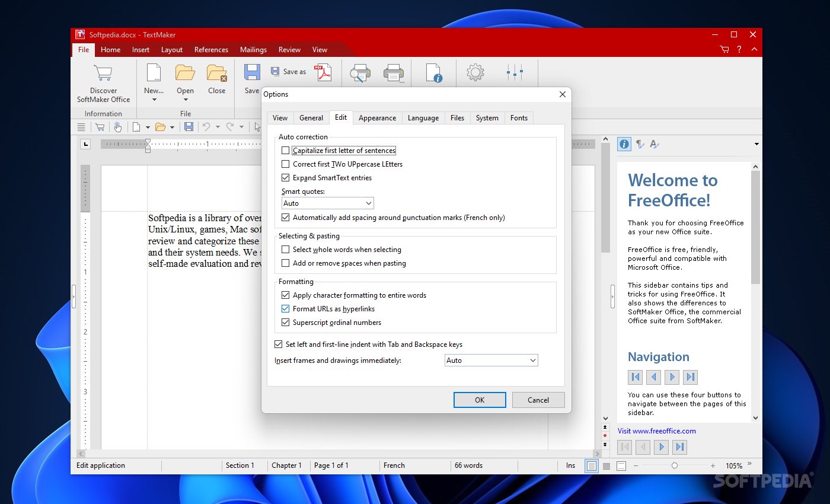Viewport: 830px width, 504px height.
Task: Uncheck Expand SmartText entries
Action: pyautogui.click(x=286, y=178)
